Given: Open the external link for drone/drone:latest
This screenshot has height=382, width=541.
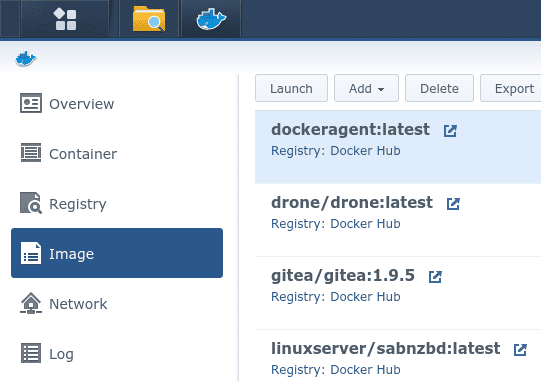Looking at the screenshot, I should pyautogui.click(x=453, y=204).
